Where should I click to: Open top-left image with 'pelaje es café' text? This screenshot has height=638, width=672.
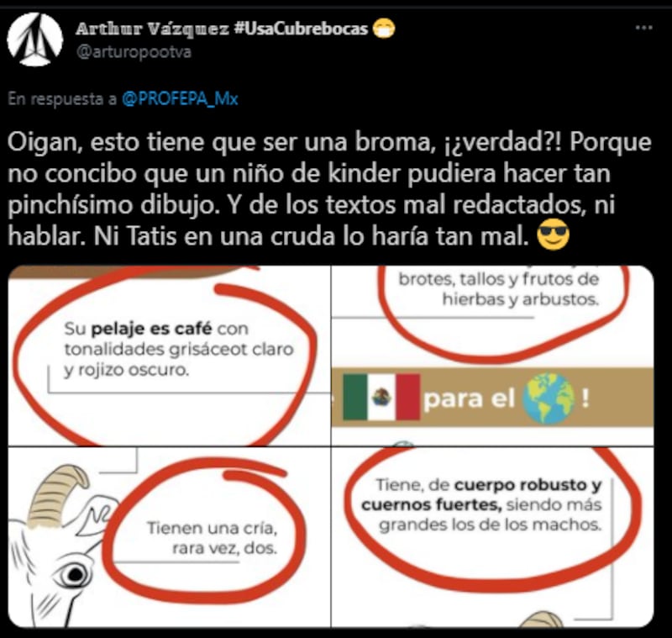pos(170,356)
